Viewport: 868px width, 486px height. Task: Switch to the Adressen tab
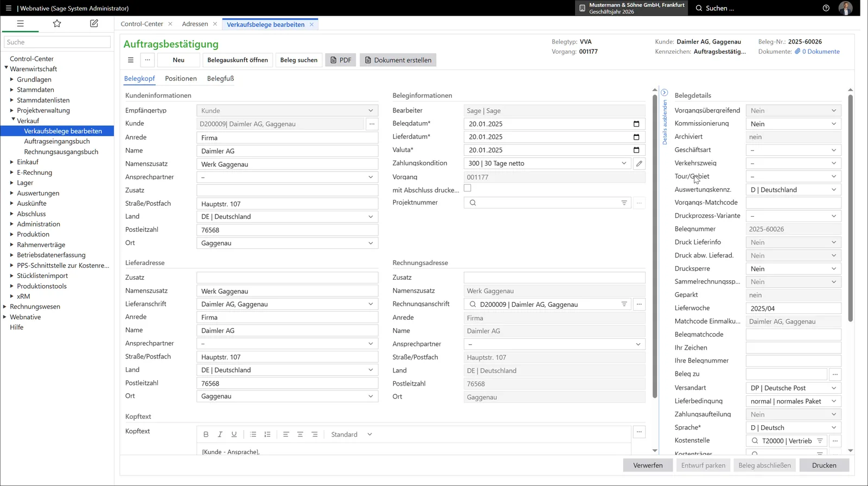click(x=195, y=24)
